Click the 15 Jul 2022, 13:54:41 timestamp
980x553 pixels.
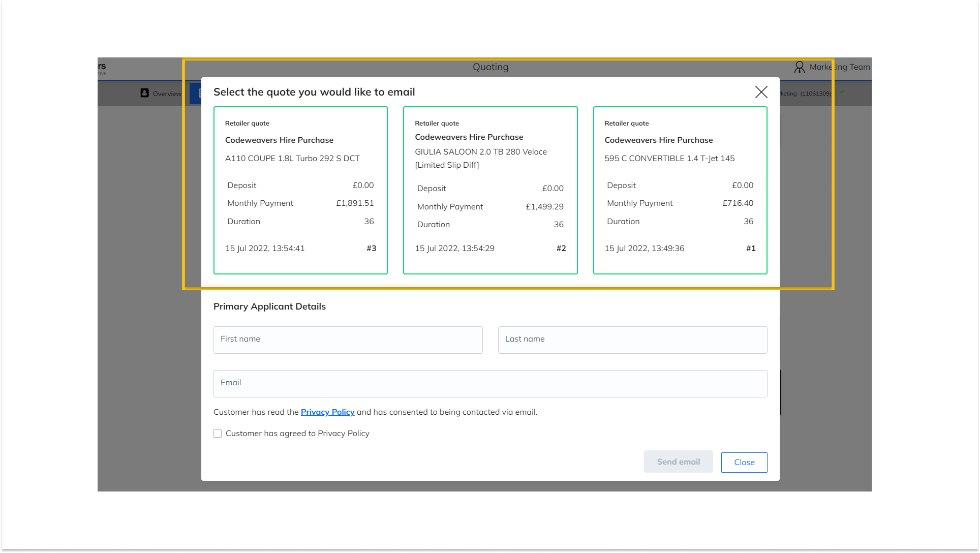pos(265,249)
